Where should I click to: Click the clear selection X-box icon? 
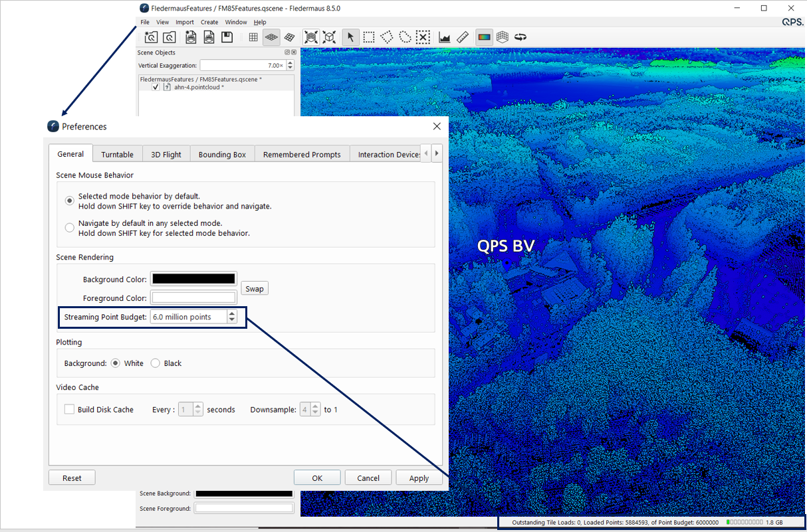pyautogui.click(x=424, y=37)
